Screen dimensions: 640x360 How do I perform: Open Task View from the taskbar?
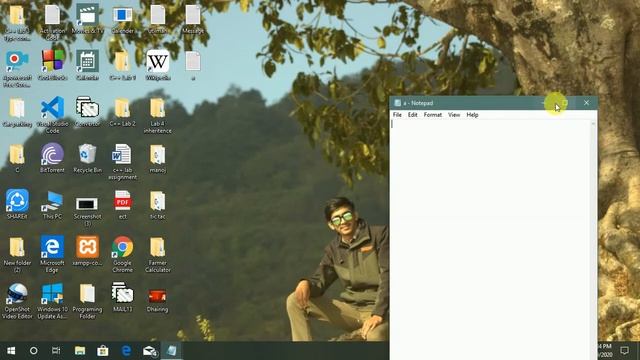[56, 351]
